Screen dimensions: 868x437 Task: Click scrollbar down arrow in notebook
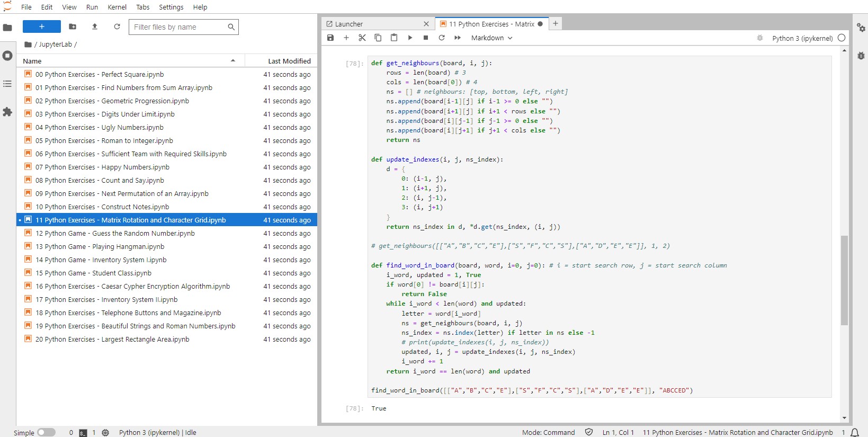(844, 418)
